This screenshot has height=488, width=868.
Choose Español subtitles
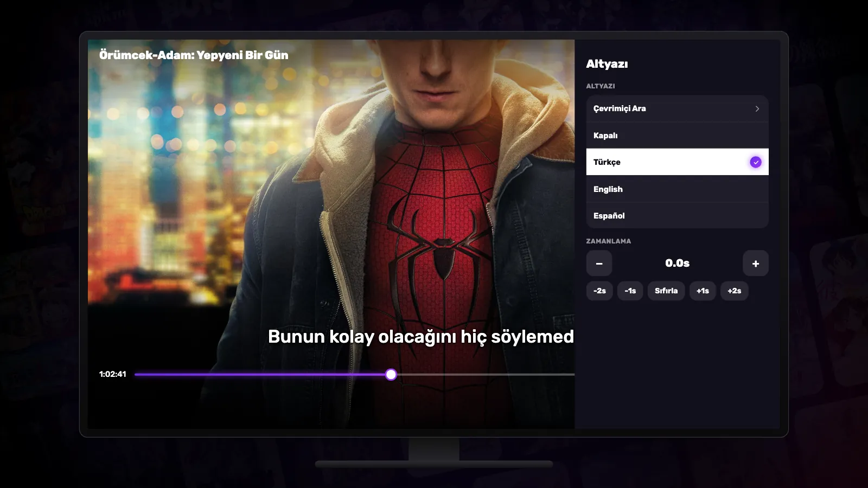point(677,216)
